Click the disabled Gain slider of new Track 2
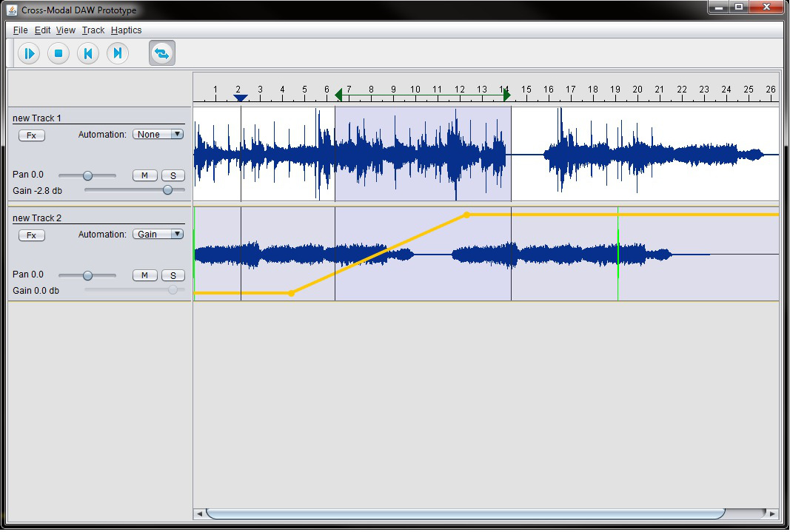Screen dimensions: 790x532 (x=135, y=290)
